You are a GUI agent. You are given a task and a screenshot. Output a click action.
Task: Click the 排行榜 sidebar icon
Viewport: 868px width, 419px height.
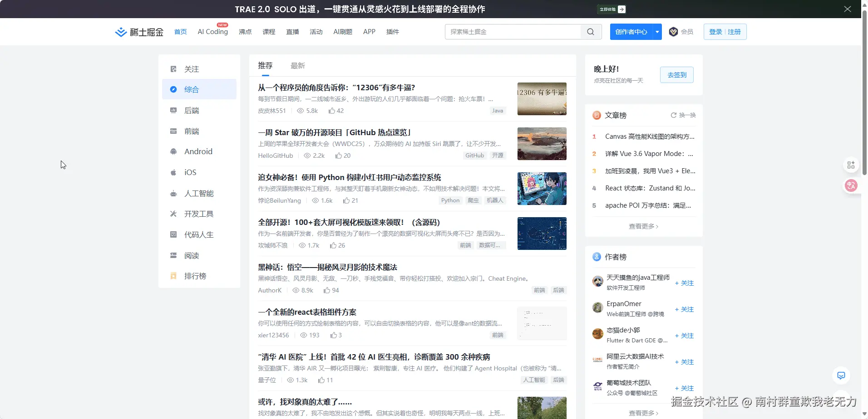coord(173,276)
